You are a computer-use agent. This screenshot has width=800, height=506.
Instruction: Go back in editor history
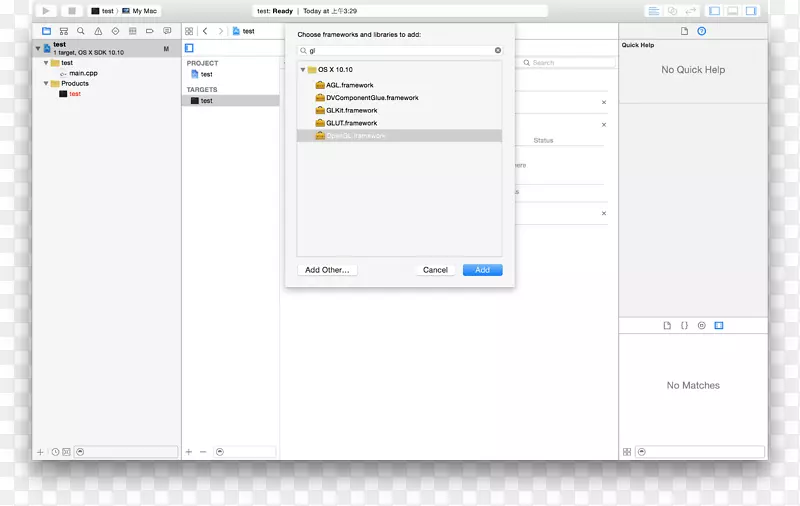[205, 31]
